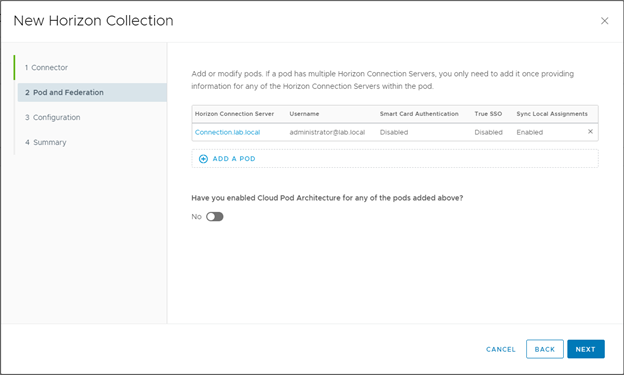Click the Smart Card Authentication column header
Viewport: 624px width, 375px height.
[x=419, y=114]
